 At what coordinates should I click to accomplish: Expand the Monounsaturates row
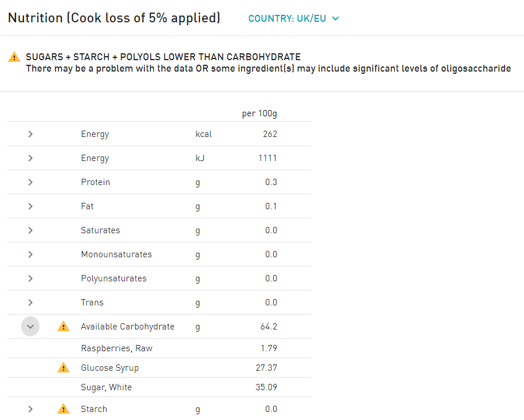pos(30,254)
